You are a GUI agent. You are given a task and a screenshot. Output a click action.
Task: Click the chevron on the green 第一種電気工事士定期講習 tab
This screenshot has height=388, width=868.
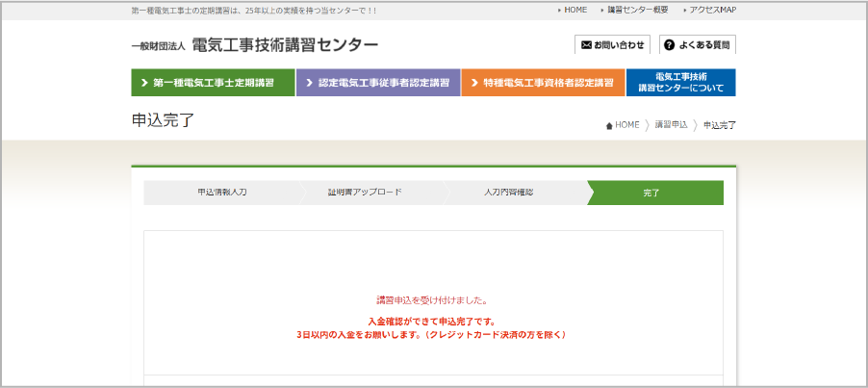pyautogui.click(x=144, y=83)
